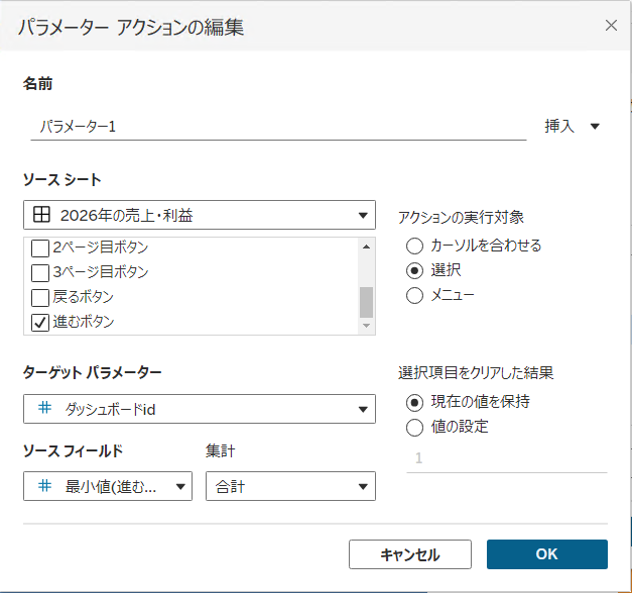Click the sheet list scrollbar thumb
The image size is (632, 593).
366,302
